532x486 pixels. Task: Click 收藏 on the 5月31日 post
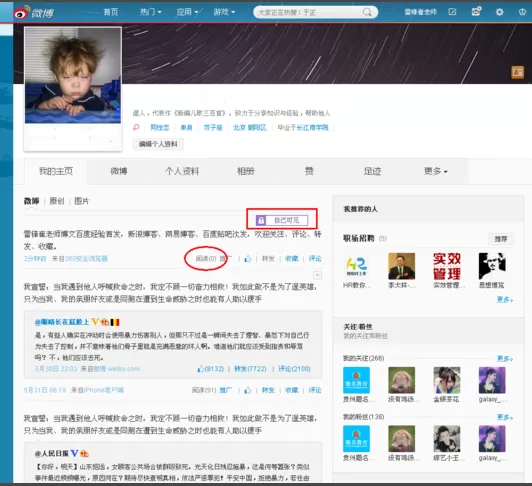291,390
